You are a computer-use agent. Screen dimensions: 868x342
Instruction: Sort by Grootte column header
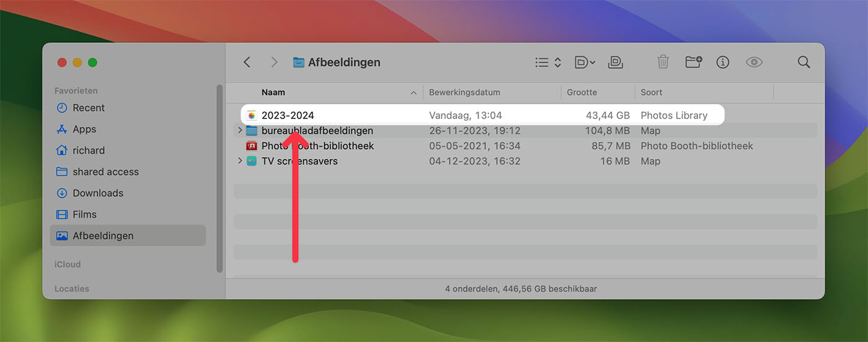point(582,92)
